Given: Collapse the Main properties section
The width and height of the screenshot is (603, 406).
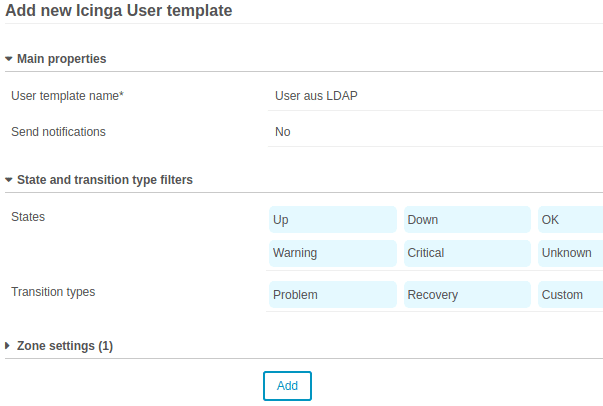Looking at the screenshot, I should coord(62,59).
